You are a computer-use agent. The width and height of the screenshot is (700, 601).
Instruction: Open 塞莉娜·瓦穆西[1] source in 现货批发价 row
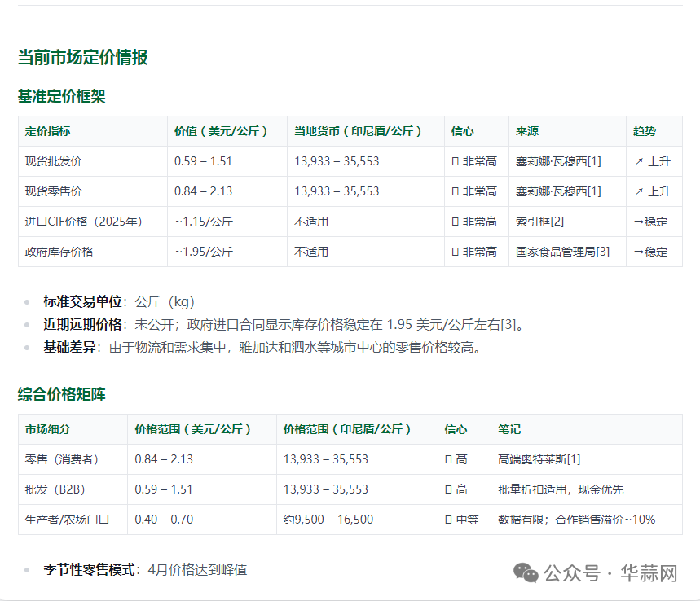tap(558, 161)
